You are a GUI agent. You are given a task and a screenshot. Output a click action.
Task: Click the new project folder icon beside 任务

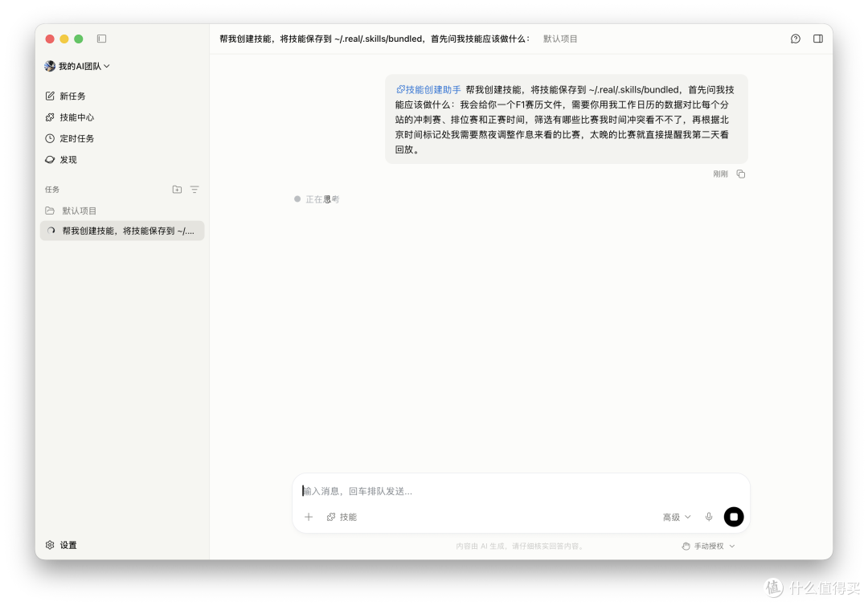coord(177,189)
